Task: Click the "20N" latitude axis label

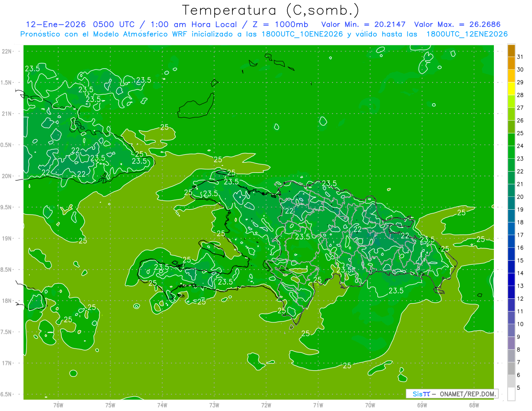Action: click(x=7, y=176)
